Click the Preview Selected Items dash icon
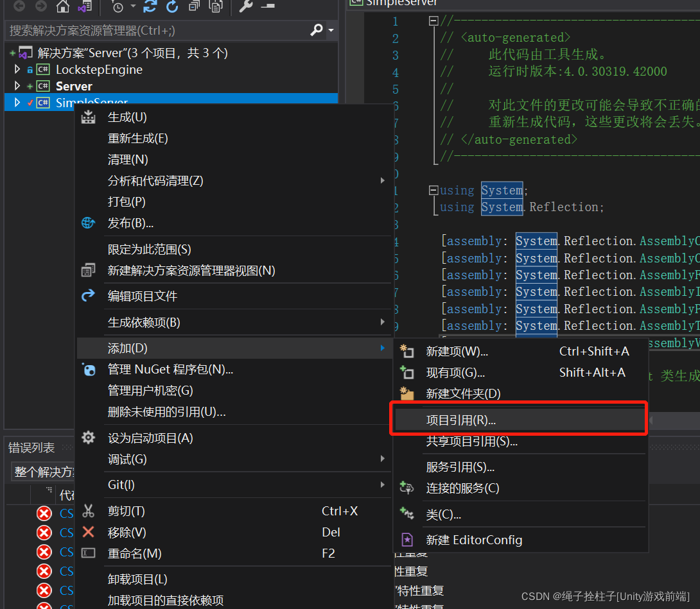Screen dimensions: 700x609 point(267,6)
